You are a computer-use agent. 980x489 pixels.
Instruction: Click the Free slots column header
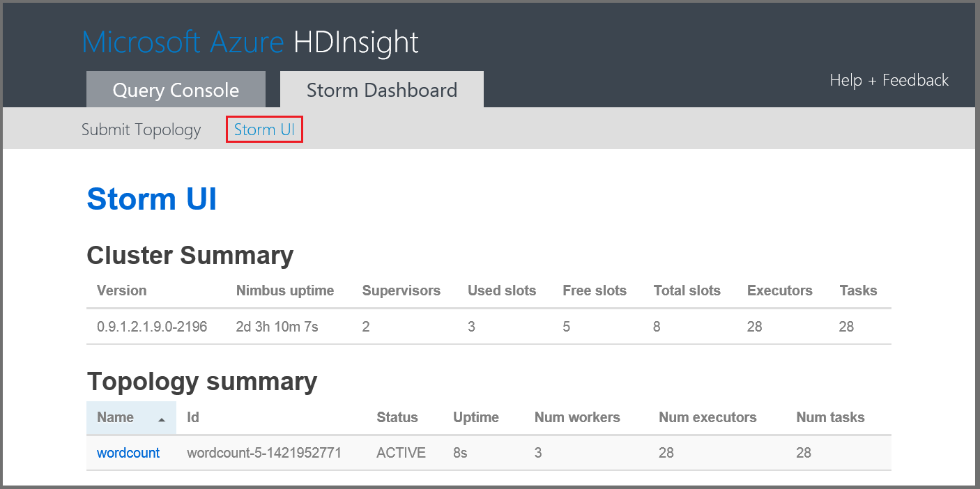tap(595, 290)
